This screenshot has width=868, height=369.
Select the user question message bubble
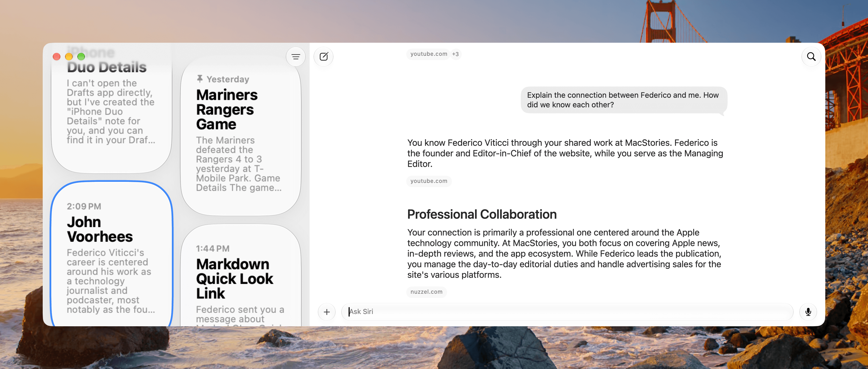[624, 100]
